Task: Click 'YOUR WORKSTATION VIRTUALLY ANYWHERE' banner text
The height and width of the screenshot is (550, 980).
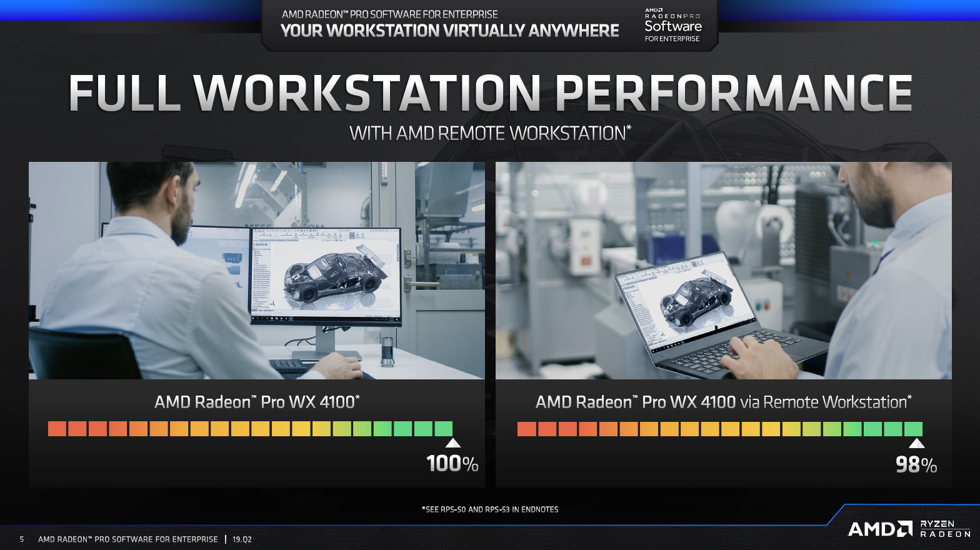Action: tap(450, 31)
